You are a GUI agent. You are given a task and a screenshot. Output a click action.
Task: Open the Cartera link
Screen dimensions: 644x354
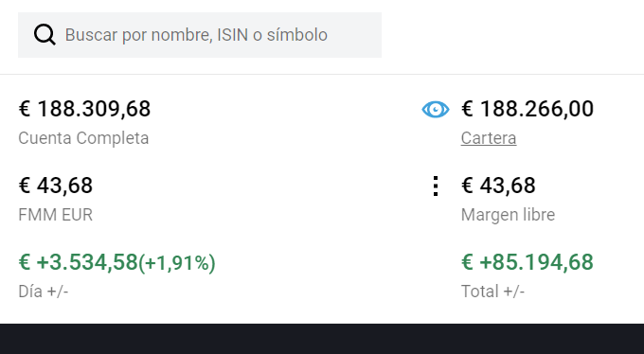coord(489,138)
